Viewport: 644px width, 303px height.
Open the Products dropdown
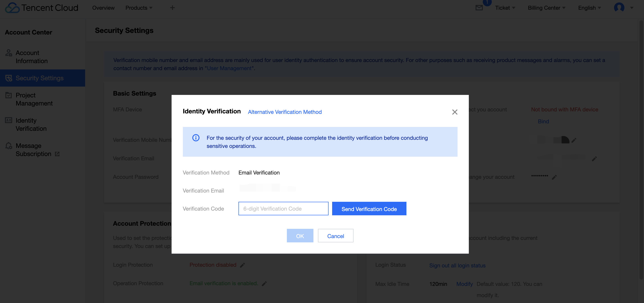tap(138, 7)
